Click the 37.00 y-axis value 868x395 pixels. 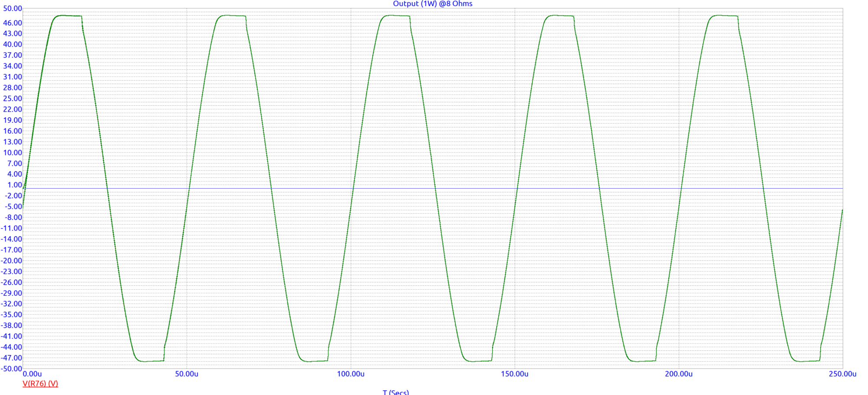[13, 55]
